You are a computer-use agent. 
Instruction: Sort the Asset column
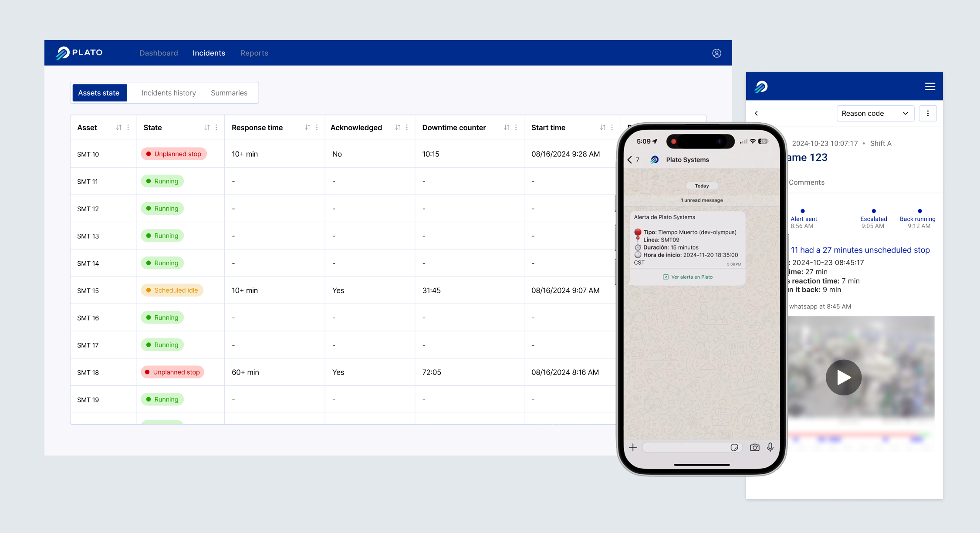click(119, 128)
